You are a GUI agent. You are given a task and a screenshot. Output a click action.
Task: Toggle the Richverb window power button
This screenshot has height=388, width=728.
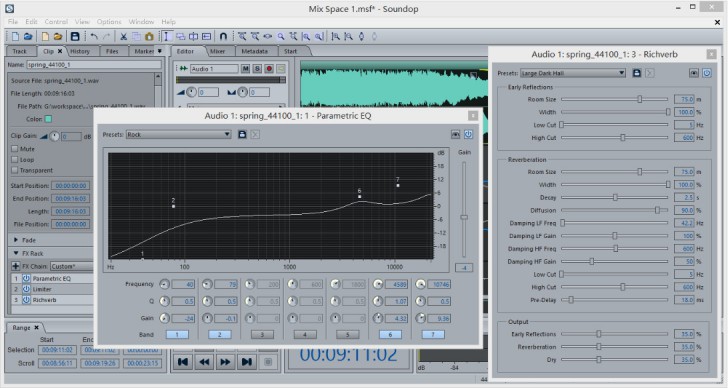click(x=707, y=73)
